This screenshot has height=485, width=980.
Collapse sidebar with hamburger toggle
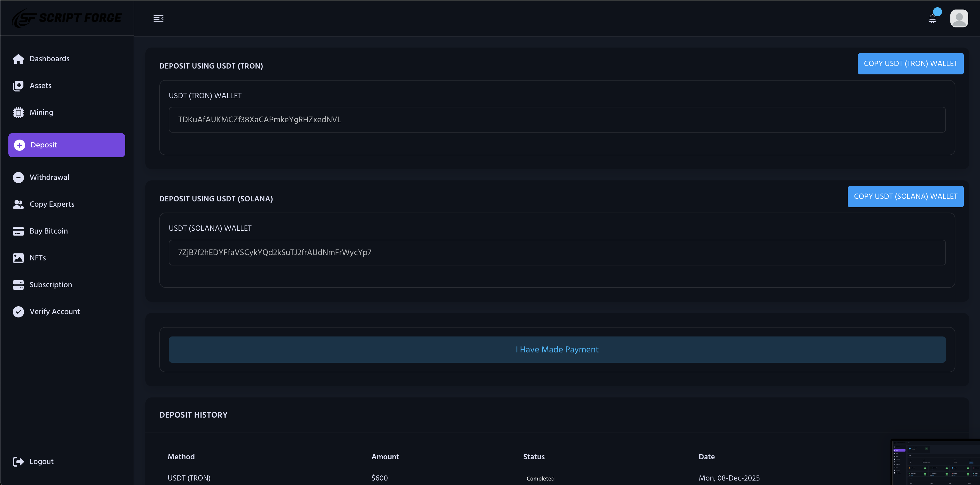158,18
